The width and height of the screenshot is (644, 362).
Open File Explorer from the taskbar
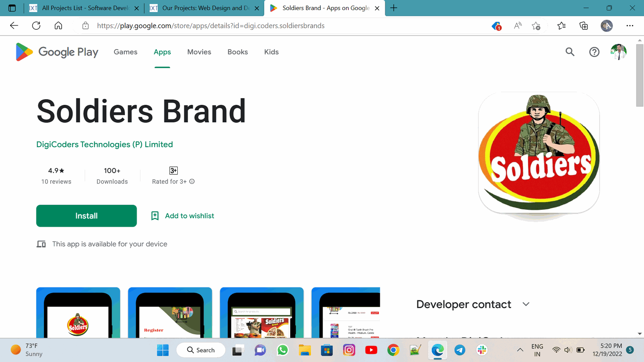click(x=305, y=350)
